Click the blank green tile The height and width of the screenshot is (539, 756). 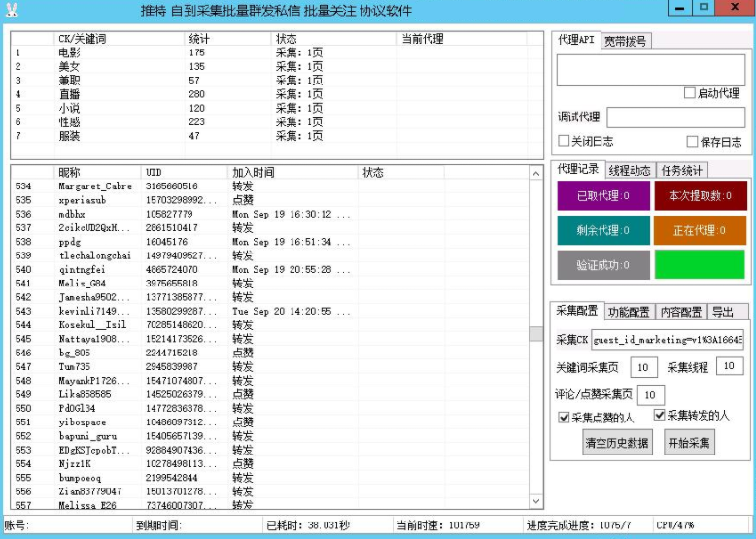700,265
